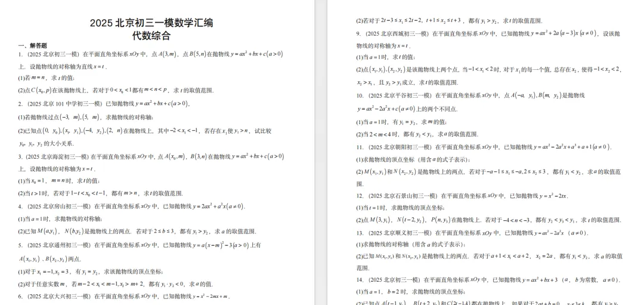Select "(1)求抛物线的对称轴（用含a的式子表示）"

click(411, 244)
